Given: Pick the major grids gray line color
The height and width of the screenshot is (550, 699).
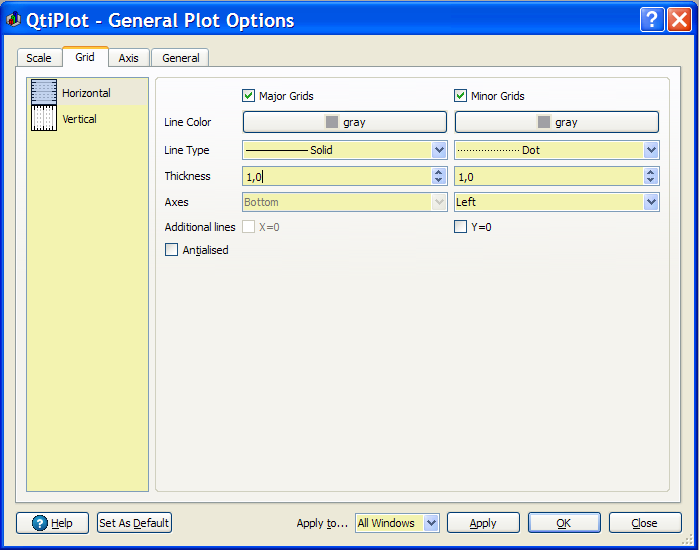Looking at the screenshot, I should point(344,122).
